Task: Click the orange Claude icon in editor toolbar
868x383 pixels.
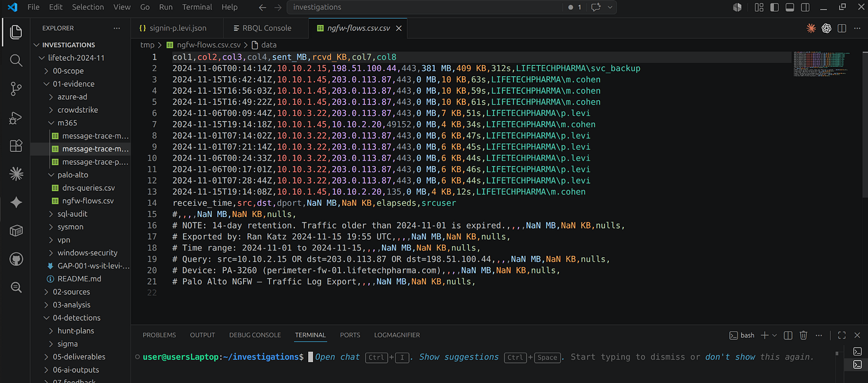Action: click(811, 29)
